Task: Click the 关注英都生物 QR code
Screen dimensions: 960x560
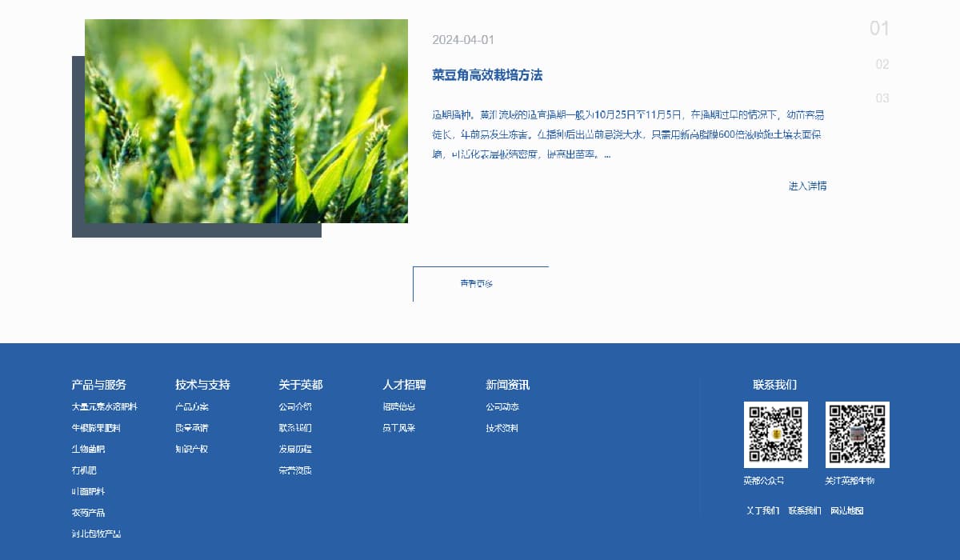Action: [858, 434]
